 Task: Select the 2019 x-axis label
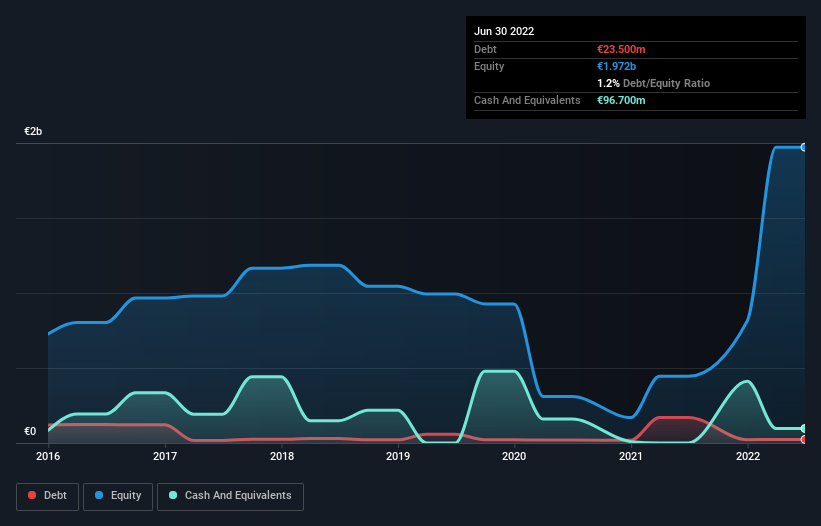coord(398,456)
